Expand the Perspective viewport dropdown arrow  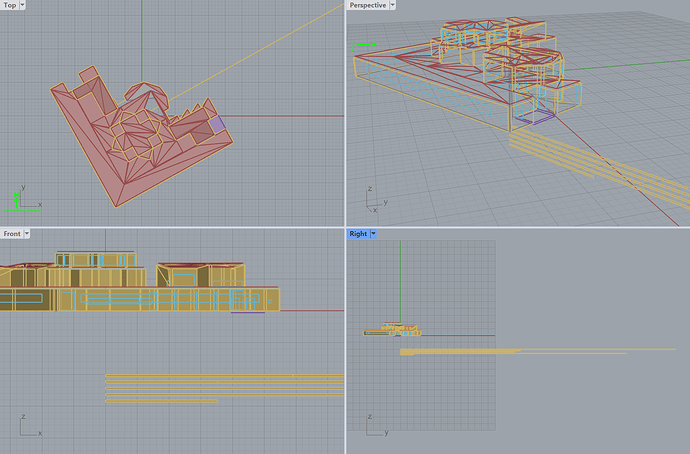393,5
